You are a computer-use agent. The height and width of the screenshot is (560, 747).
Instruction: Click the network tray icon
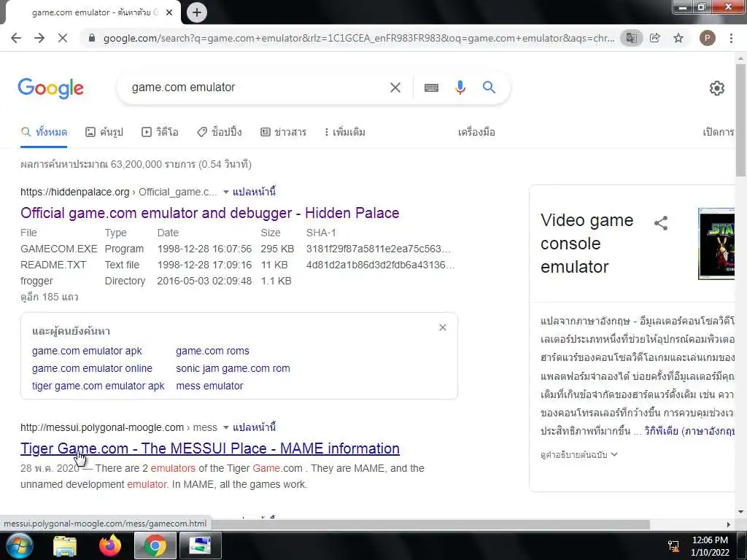(x=673, y=545)
